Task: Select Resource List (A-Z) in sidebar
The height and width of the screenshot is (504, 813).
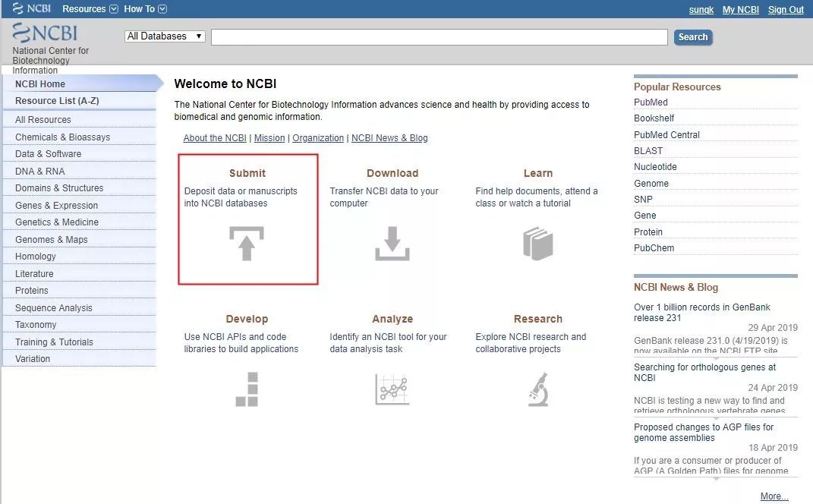Action: pyautogui.click(x=57, y=101)
